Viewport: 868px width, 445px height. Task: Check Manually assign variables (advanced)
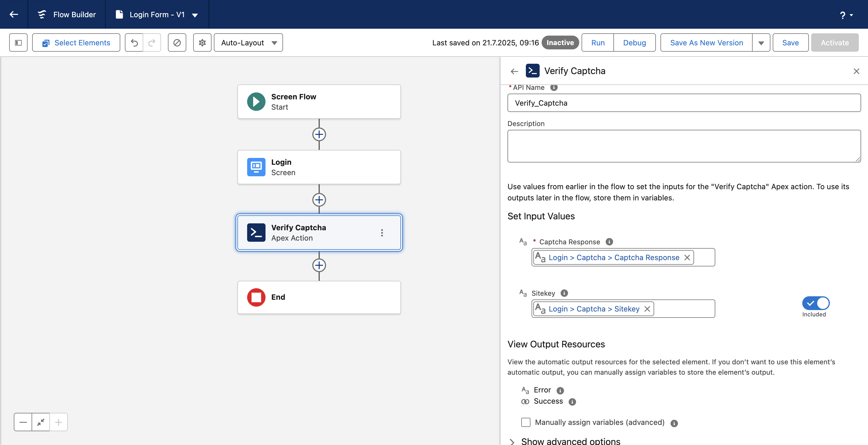[x=526, y=422]
